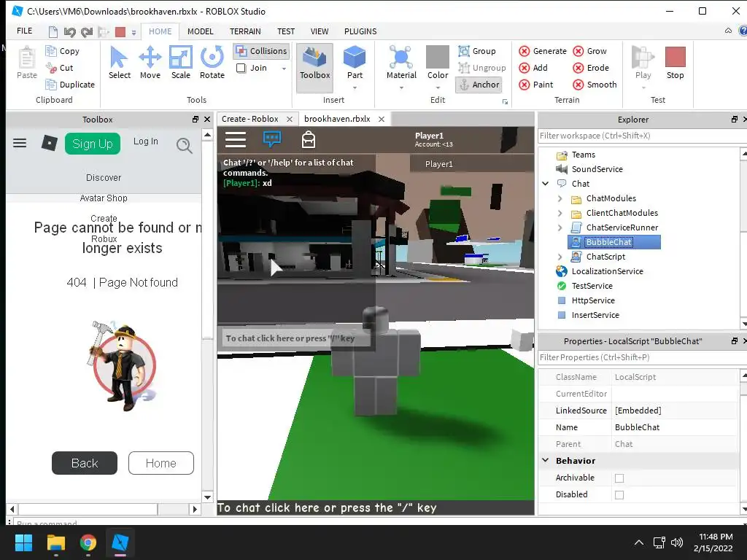
Task: Open the FILE menu
Action: pos(24,31)
